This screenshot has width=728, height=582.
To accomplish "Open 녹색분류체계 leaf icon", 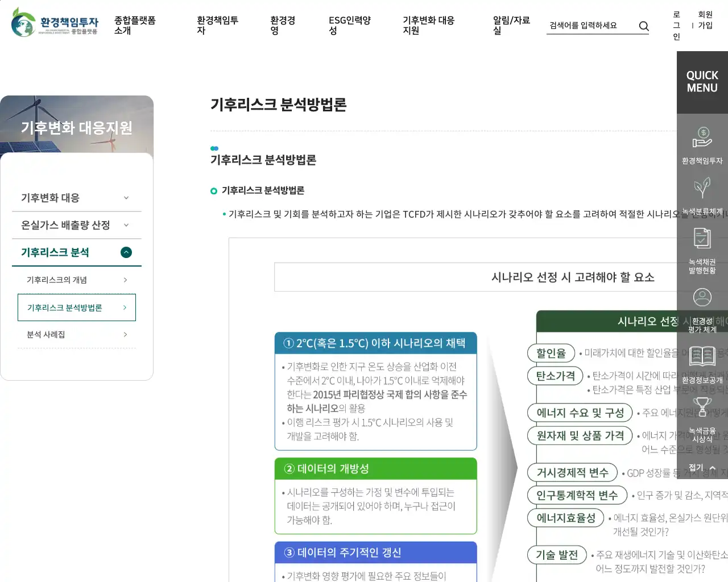I will [x=702, y=189].
